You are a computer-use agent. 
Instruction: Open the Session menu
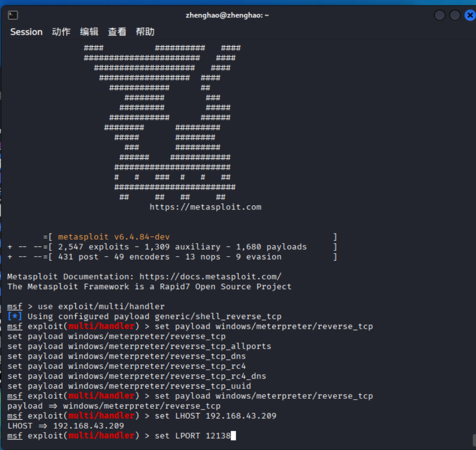(x=26, y=32)
